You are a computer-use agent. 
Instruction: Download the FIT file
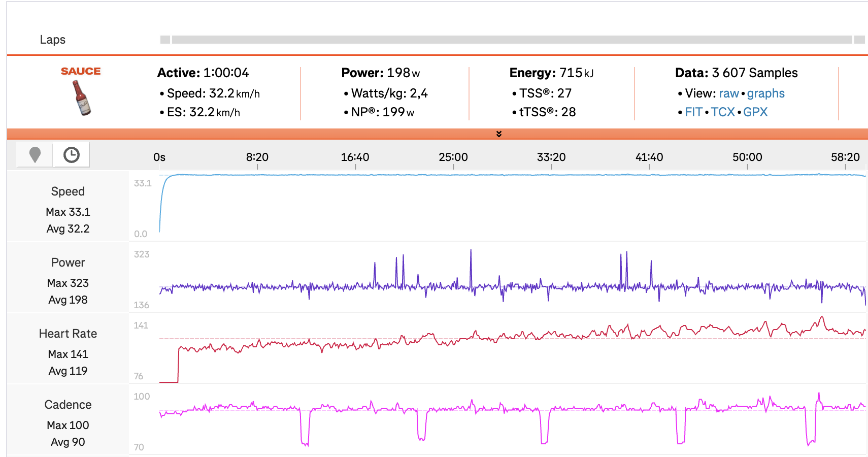coord(693,112)
